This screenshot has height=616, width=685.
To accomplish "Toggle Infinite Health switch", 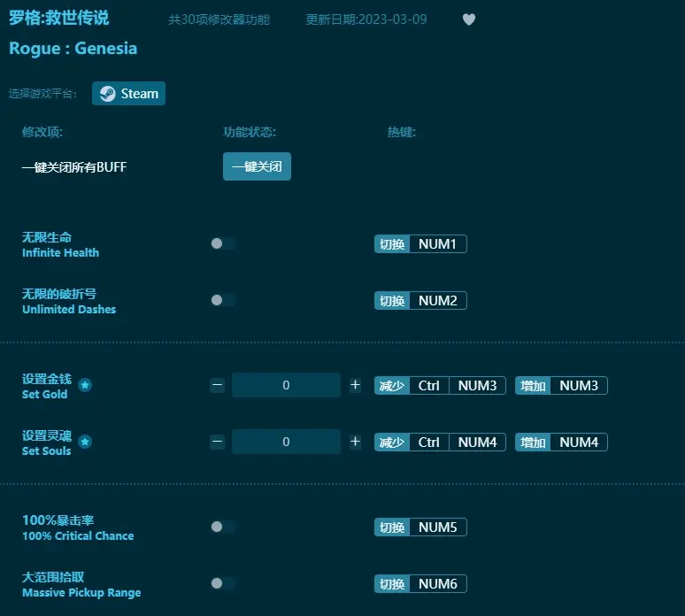I will coord(223,243).
